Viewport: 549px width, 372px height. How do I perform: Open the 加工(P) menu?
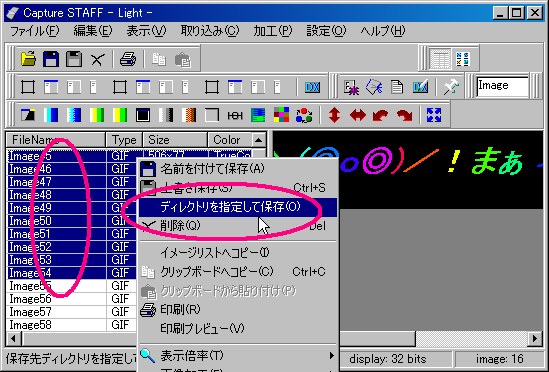272,31
